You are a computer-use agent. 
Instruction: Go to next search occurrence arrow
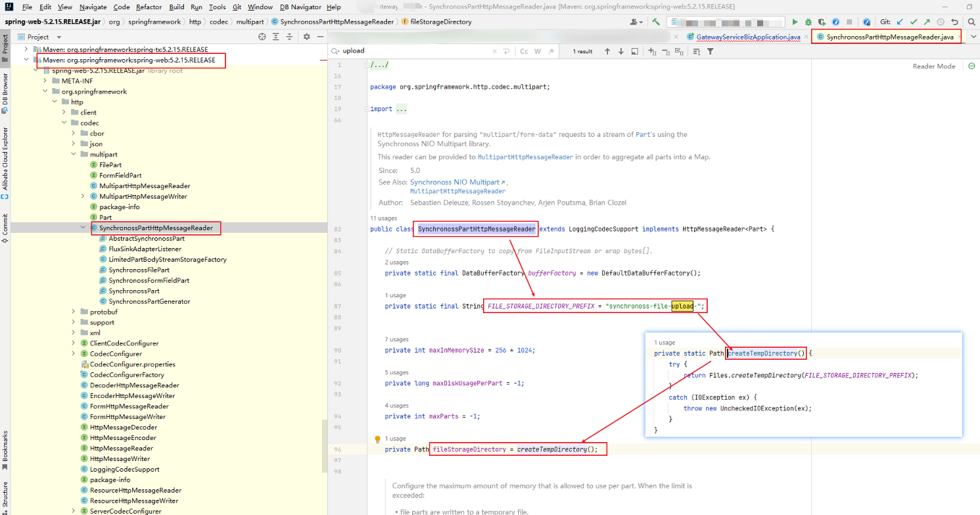point(620,51)
